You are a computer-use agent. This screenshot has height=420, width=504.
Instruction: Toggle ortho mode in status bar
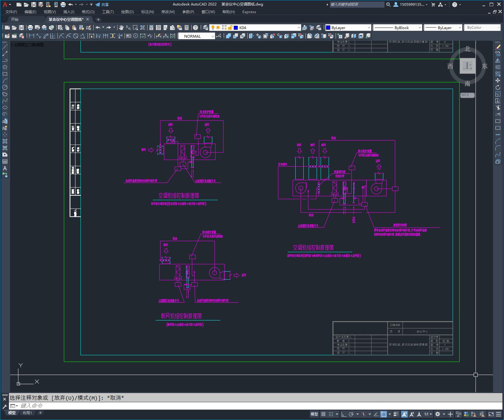tap(344, 414)
